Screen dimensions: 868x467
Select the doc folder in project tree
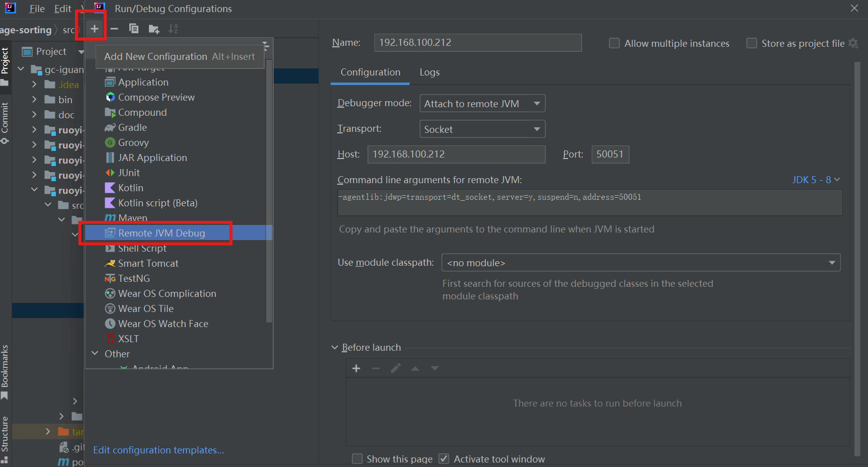pos(66,115)
